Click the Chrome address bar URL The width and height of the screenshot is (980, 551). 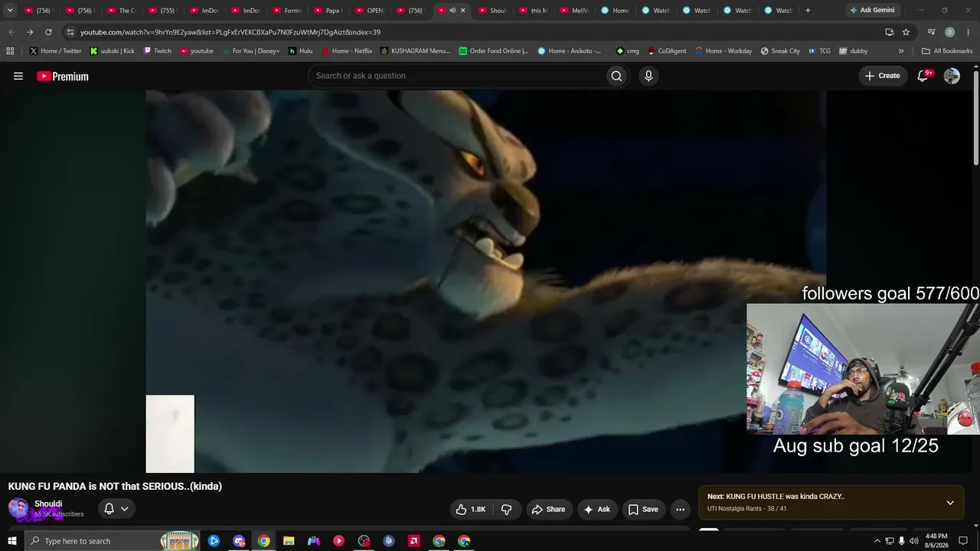click(x=230, y=32)
